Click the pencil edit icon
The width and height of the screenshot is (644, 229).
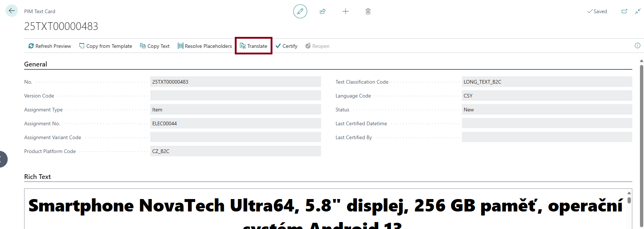(300, 11)
